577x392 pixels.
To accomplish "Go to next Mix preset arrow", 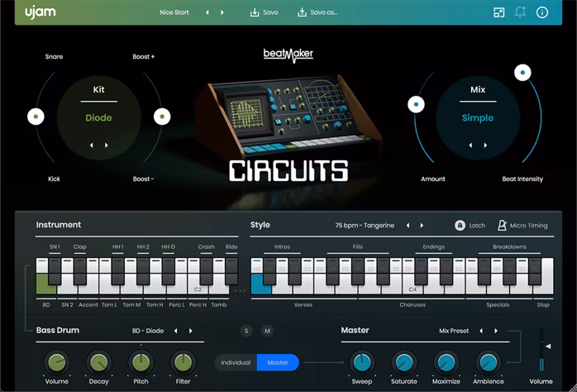I will pyautogui.click(x=484, y=145).
